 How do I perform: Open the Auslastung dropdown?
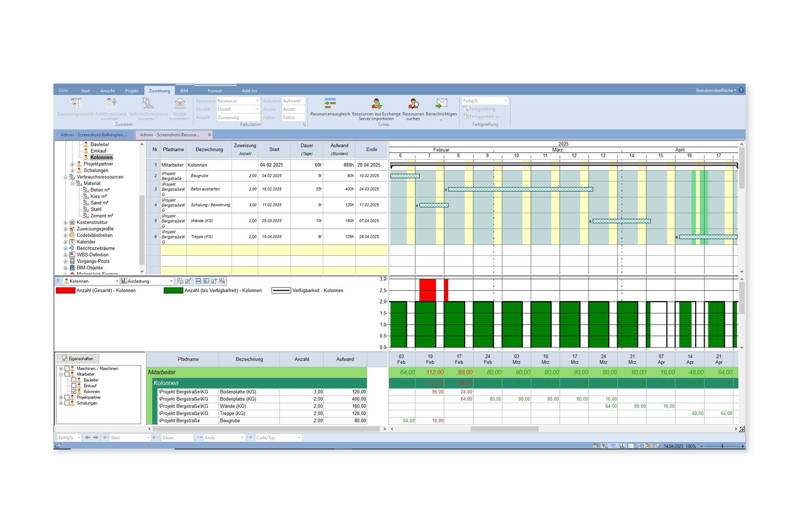(171, 281)
